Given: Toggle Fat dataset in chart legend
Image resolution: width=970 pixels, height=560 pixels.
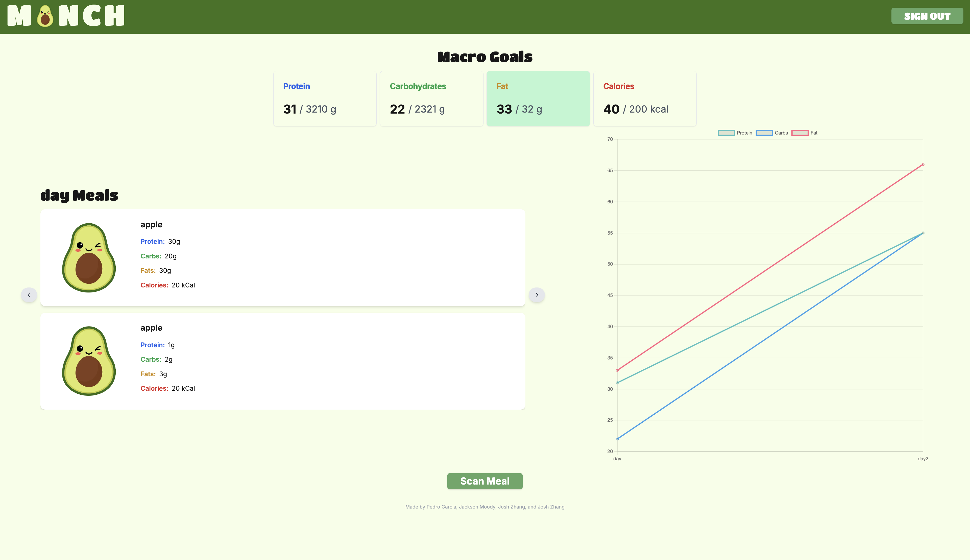Looking at the screenshot, I should 813,133.
